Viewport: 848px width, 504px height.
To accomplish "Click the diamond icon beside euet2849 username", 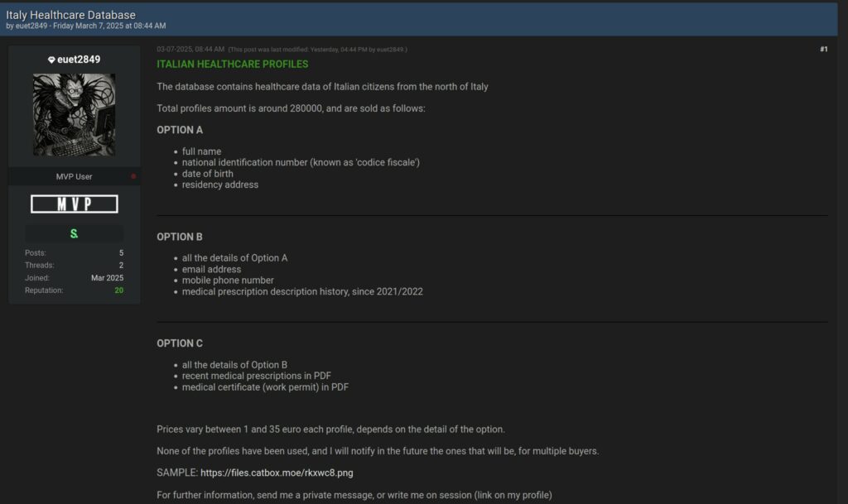I will [x=51, y=60].
